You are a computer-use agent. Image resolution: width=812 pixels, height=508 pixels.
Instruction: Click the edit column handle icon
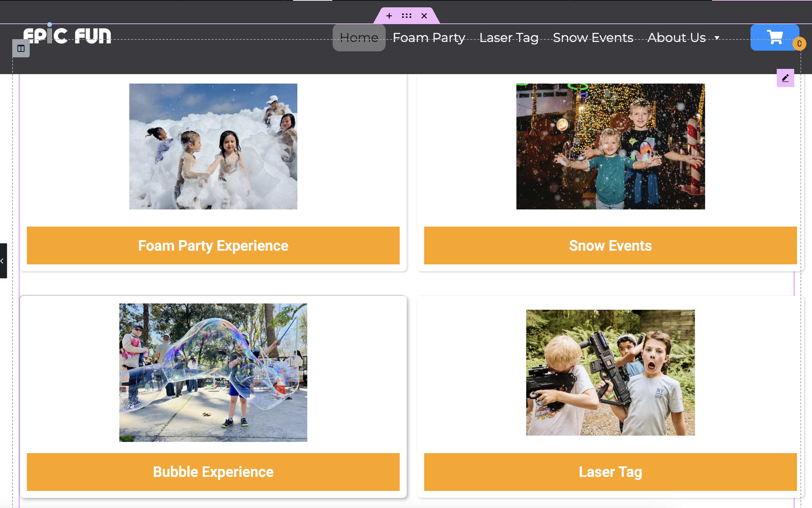[21, 49]
